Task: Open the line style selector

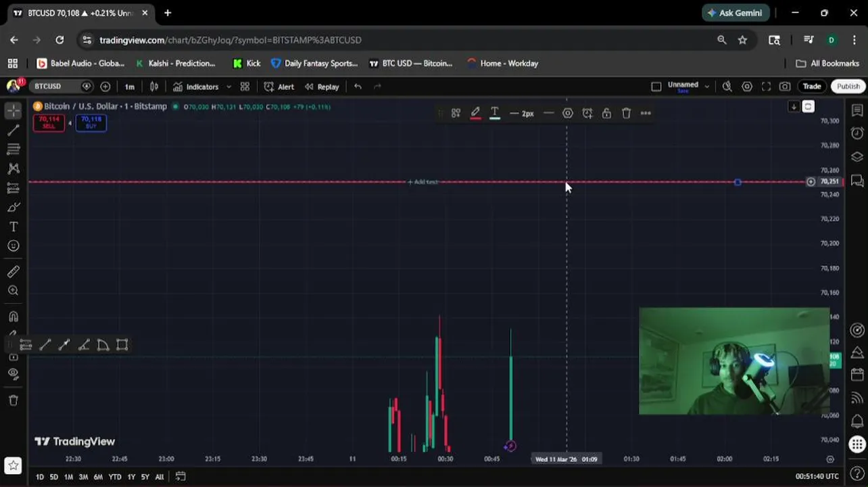Action: coord(548,113)
